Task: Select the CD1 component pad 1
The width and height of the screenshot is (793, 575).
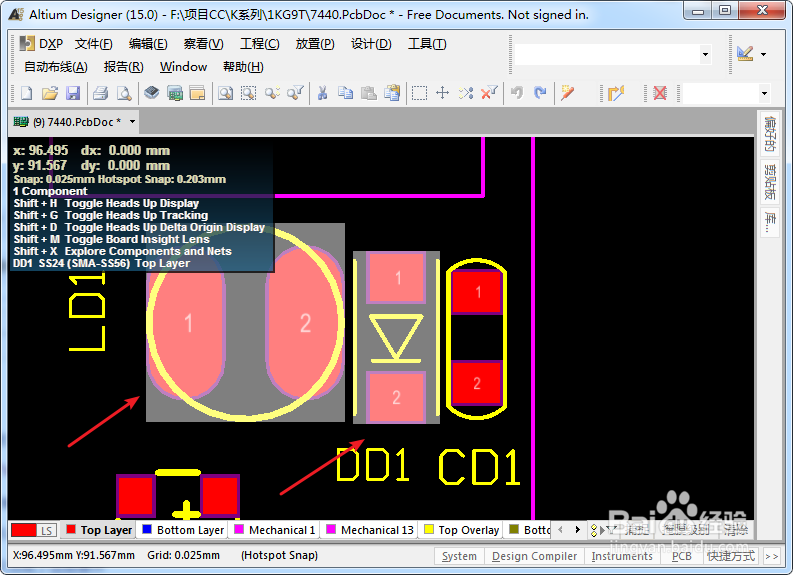Action: (x=476, y=292)
